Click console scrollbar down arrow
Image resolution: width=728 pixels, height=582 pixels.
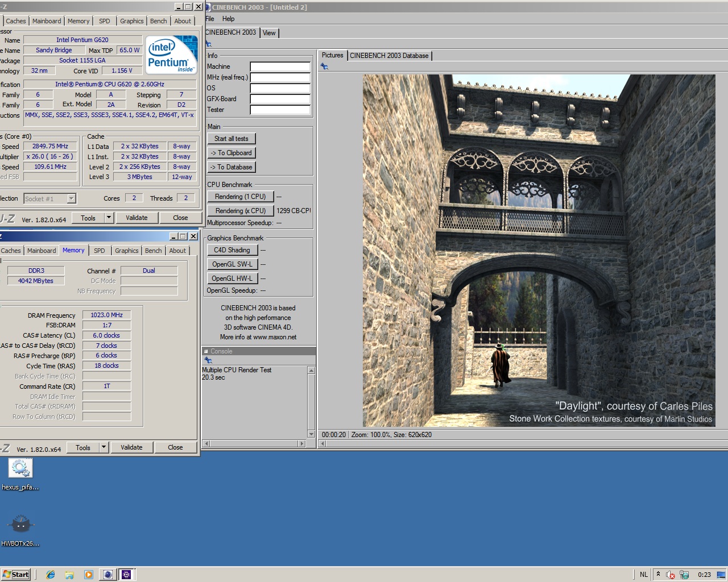(x=311, y=434)
